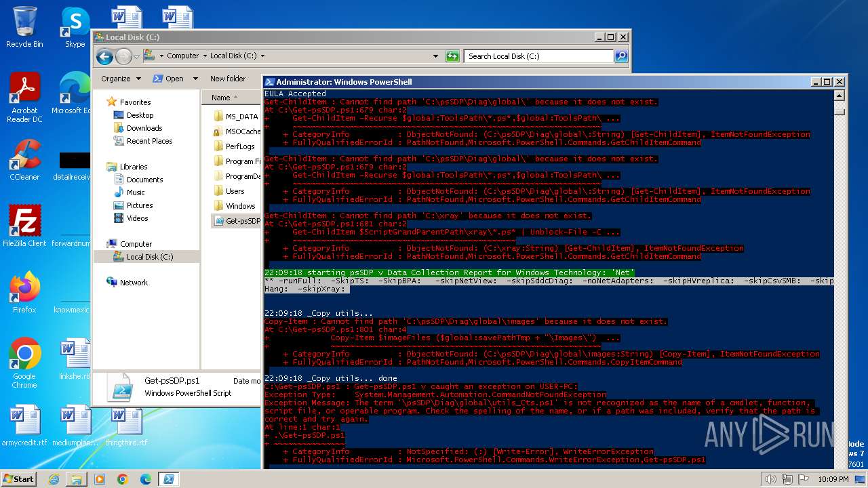Viewport: 868px width, 488px height.
Task: Open the Firefox desktop shortcut
Action: pos(24,293)
